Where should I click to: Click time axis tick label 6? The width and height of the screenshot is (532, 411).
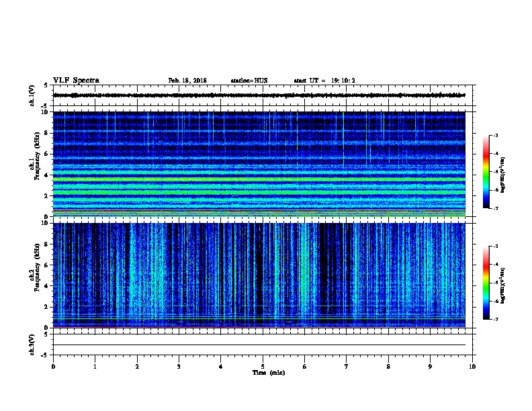(305, 367)
